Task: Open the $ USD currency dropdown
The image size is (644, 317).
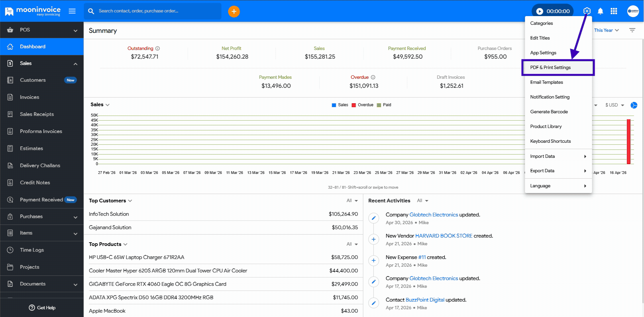Action: pyautogui.click(x=615, y=105)
